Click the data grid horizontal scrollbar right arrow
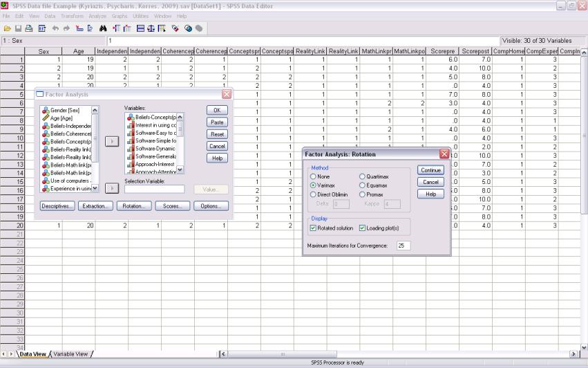Image resolution: width=588 pixels, height=368 pixels. (x=573, y=353)
